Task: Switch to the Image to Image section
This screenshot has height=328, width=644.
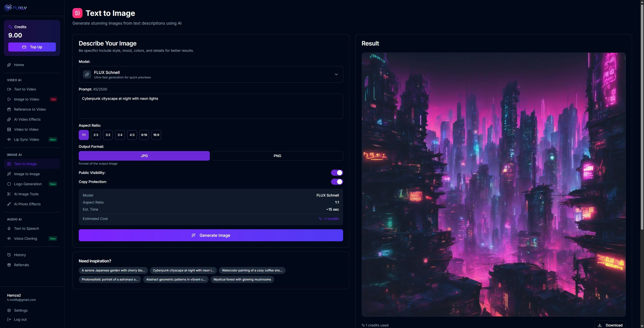Action: (x=27, y=174)
